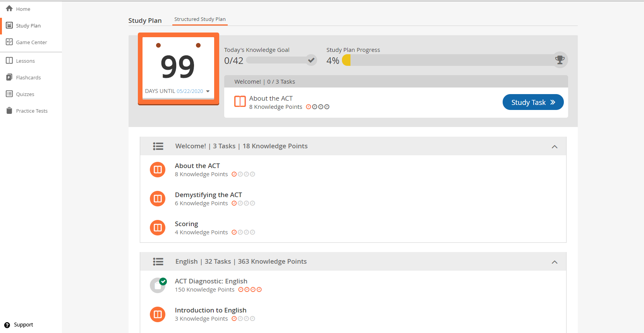
Task: Click the "English | 32 Tasks | 363 Knowledge Points" heading
Action: 241,261
